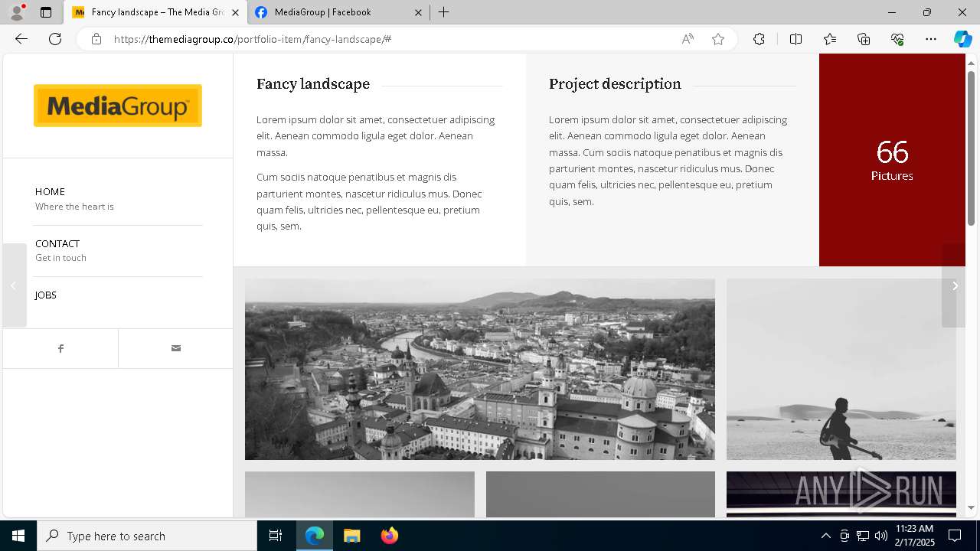Open Collections icon
The width and height of the screenshot is (980, 551).
pos(864,39)
